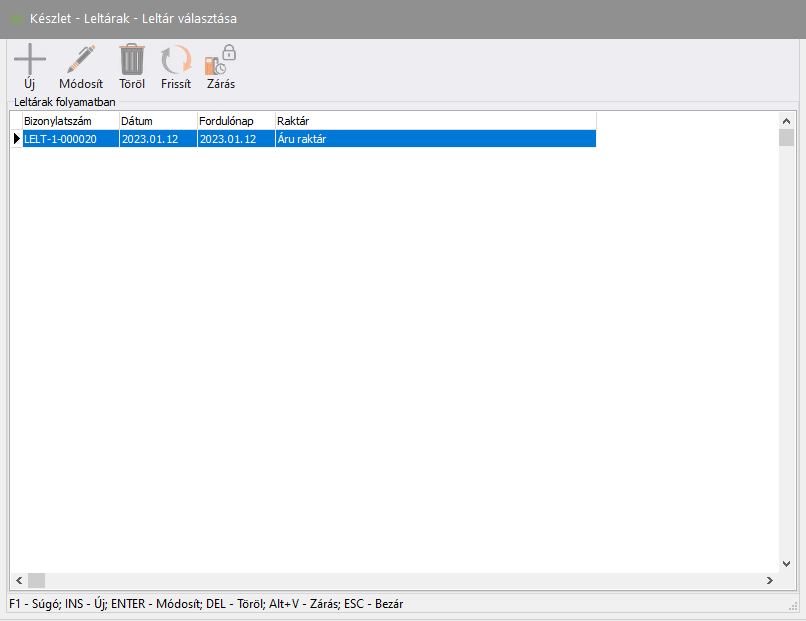Screen dimensions: 806x621
Task: Click the 2023.01.12 date in Dátum column
Action: [x=157, y=139]
